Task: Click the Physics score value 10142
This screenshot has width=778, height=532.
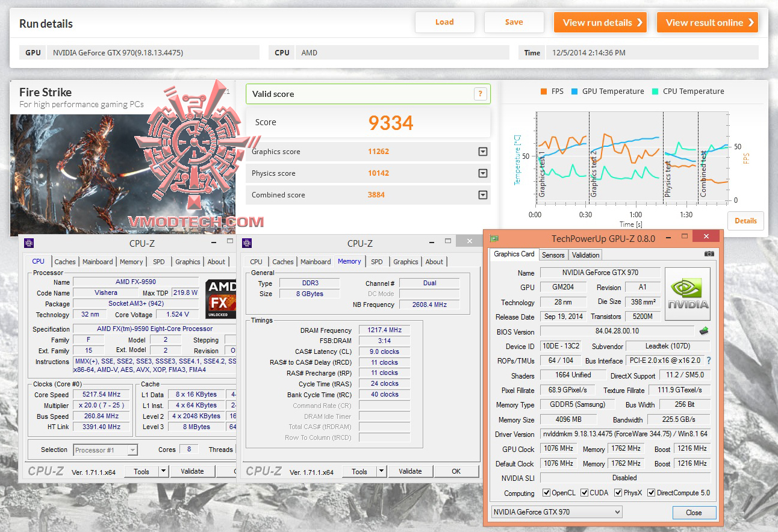Action: (x=378, y=173)
